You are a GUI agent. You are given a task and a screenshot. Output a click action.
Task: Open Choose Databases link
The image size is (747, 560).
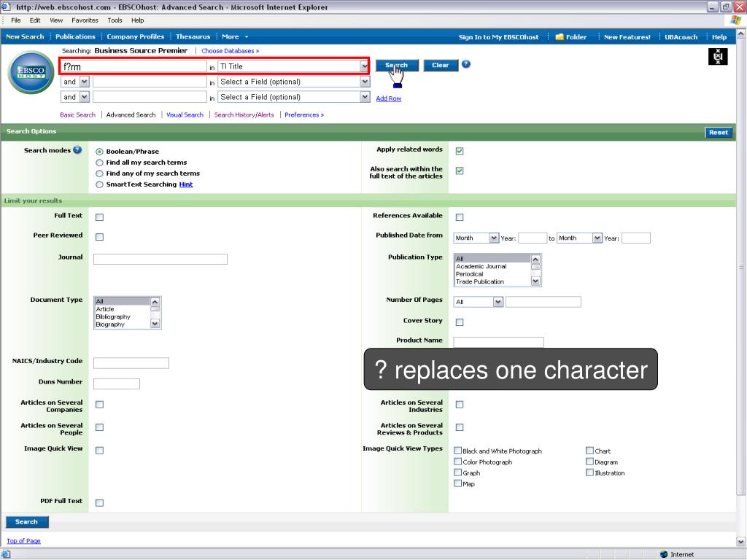tap(230, 51)
